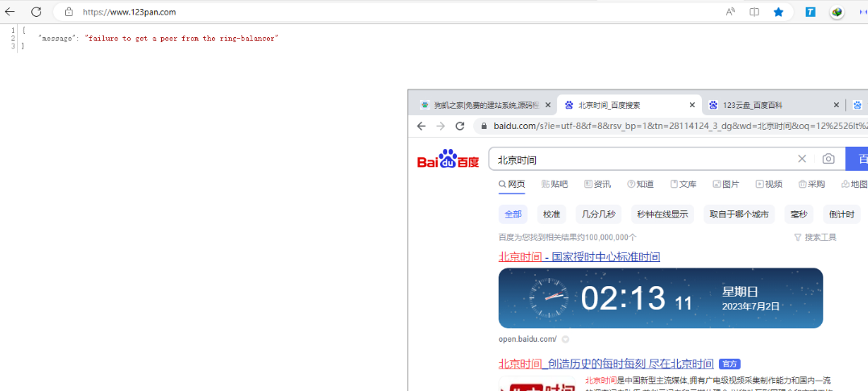Screen dimensions: 868x391
Task: View site info lock icon for 123pan.com
Action: [x=69, y=11]
